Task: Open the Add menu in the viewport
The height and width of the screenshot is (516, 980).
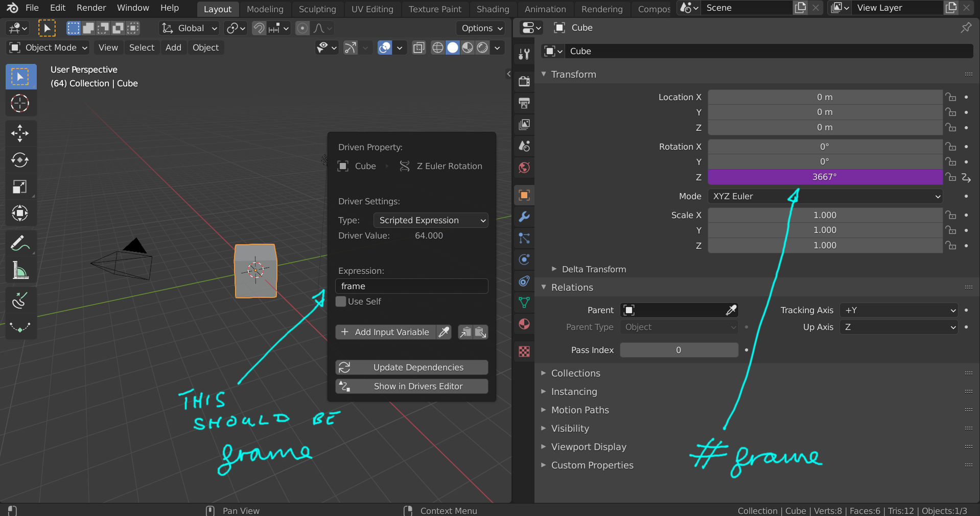Action: click(173, 48)
